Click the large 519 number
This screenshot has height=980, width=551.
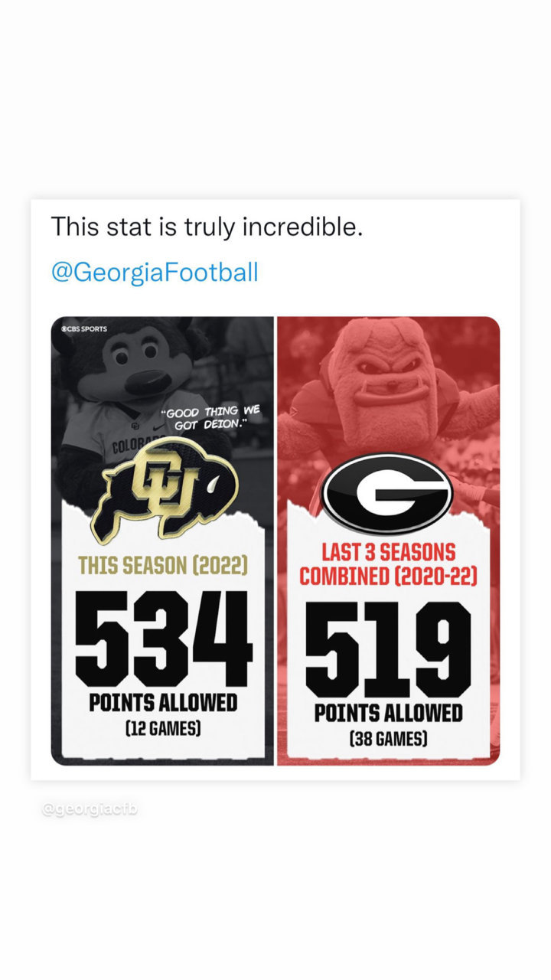pyautogui.click(x=387, y=648)
